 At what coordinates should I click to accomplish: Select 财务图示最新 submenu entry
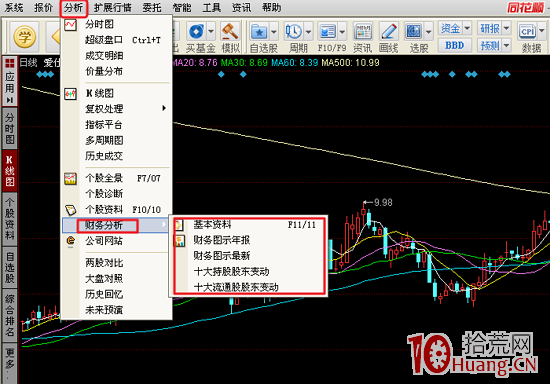click(x=249, y=256)
